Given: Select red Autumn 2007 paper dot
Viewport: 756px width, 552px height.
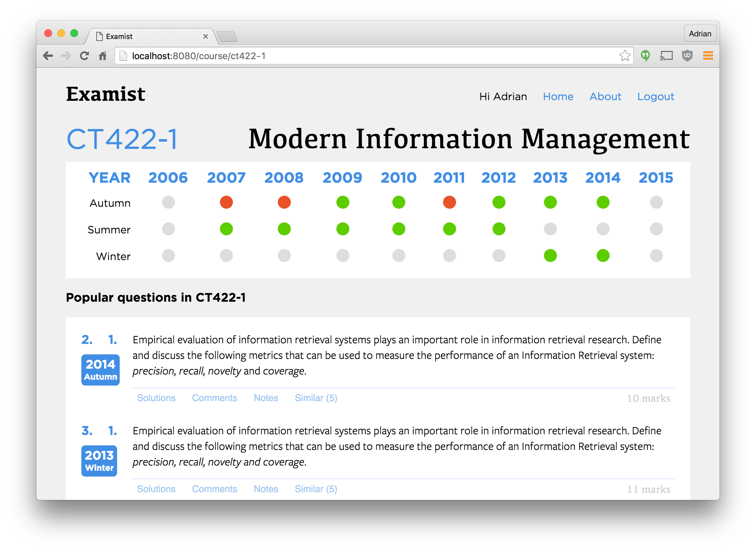Looking at the screenshot, I should click(226, 202).
